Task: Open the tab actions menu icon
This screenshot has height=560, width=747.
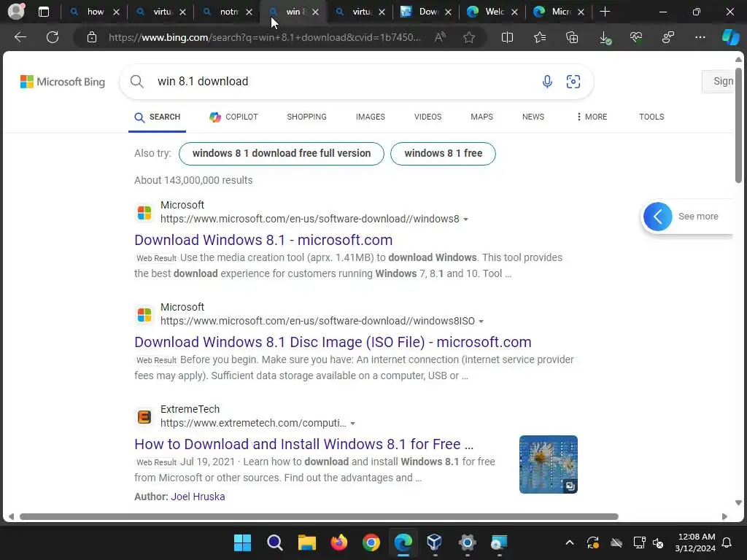Action: (x=43, y=12)
